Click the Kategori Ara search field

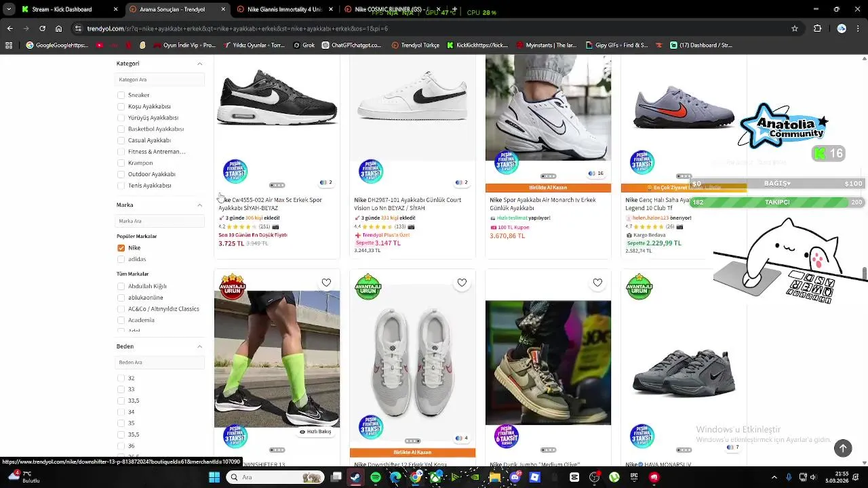[x=160, y=79]
